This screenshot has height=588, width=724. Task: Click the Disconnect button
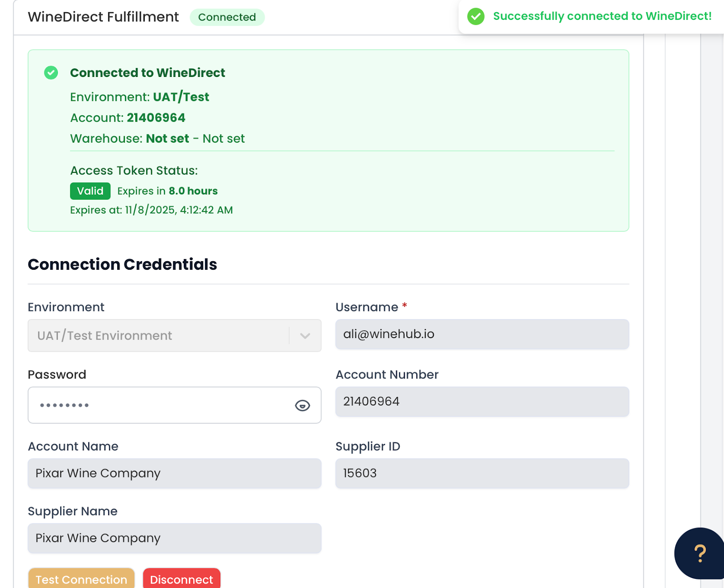[181, 578]
